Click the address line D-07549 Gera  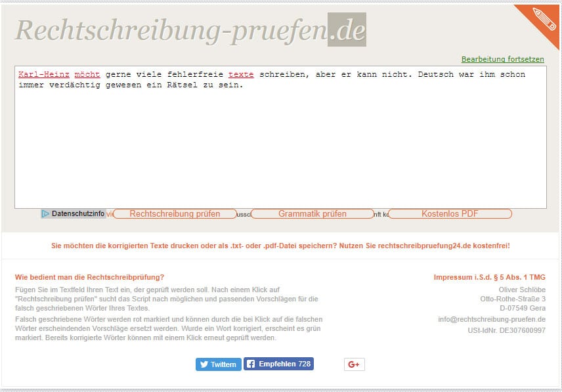click(523, 308)
